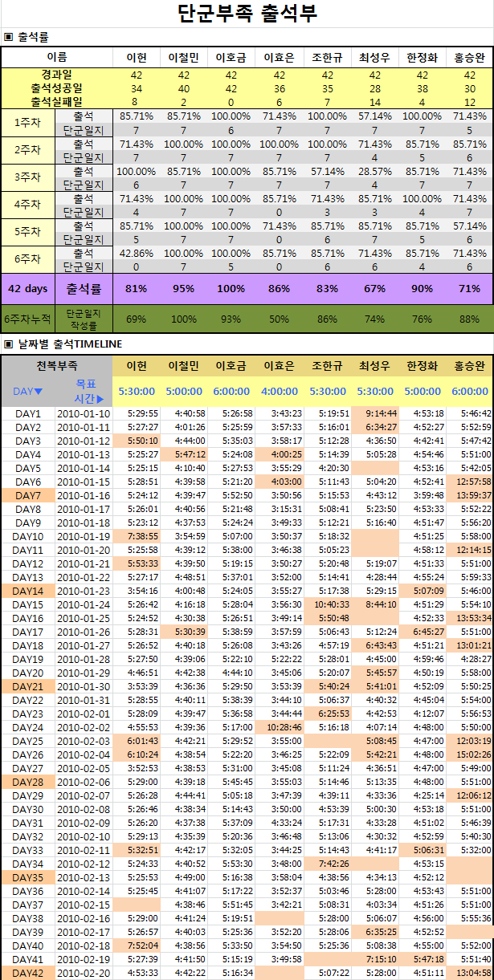Select 홍승완's 71% attendance rate
The image size is (494, 980).
pos(469,288)
